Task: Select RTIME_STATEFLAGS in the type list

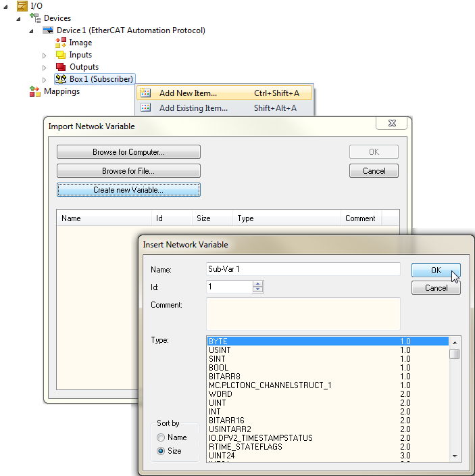Action: (328, 447)
